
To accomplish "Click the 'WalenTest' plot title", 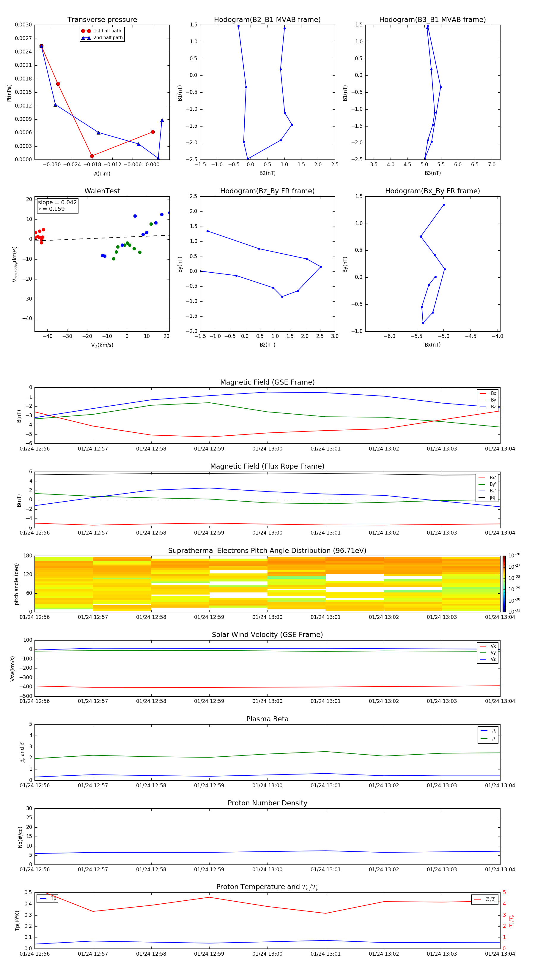I will point(102,191).
